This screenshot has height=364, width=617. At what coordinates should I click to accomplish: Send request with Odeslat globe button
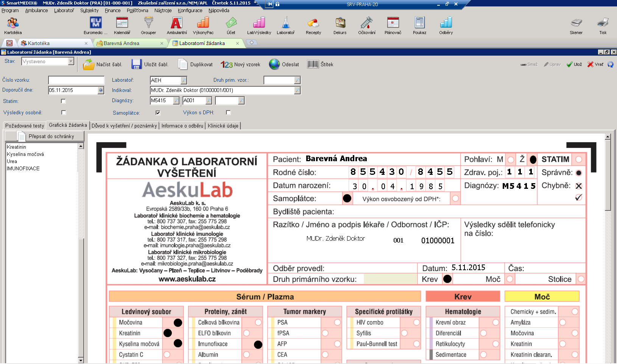tap(284, 64)
